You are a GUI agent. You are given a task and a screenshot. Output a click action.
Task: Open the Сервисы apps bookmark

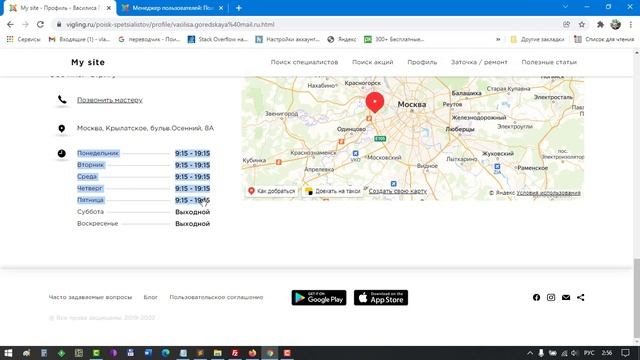click(24, 39)
